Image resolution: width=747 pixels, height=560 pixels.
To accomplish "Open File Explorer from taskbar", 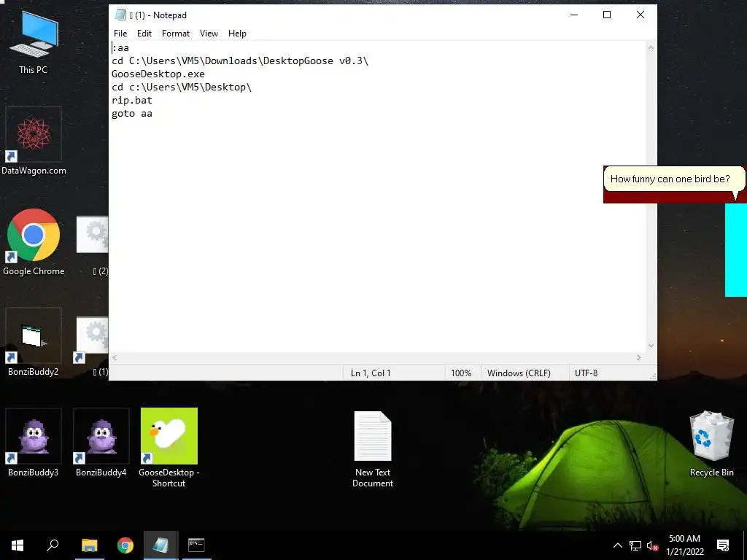I will coord(89,545).
